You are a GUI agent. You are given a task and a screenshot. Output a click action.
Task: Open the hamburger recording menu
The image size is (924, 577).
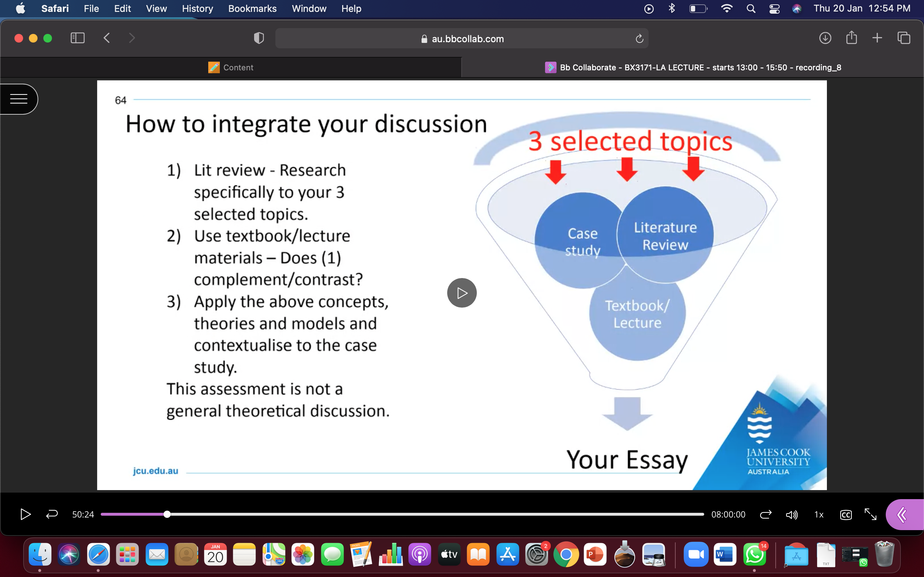[19, 99]
